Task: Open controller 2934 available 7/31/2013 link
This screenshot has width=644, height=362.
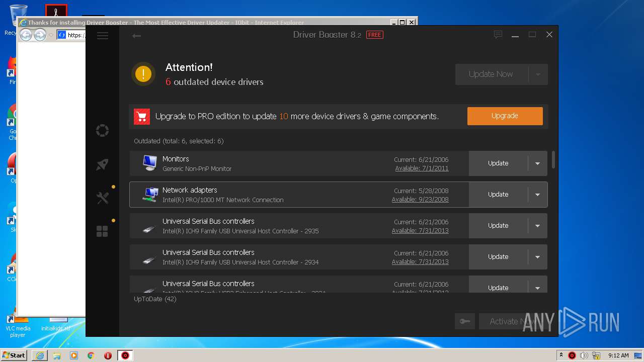Action: (420, 262)
